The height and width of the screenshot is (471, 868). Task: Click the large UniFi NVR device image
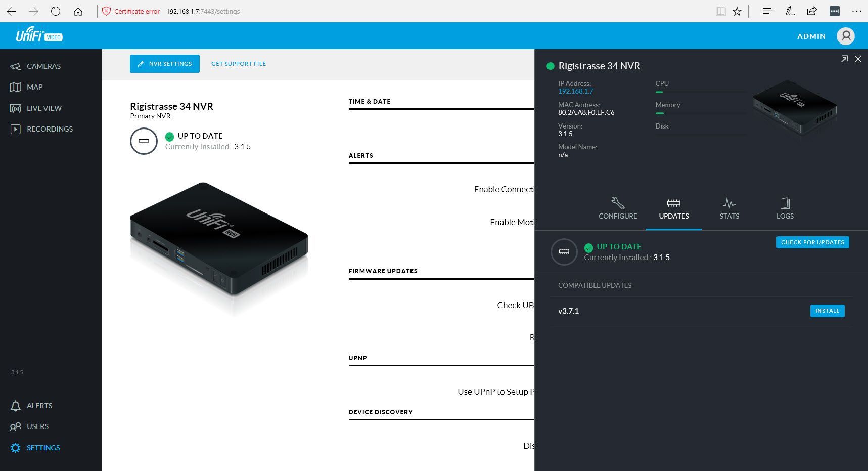click(219, 239)
